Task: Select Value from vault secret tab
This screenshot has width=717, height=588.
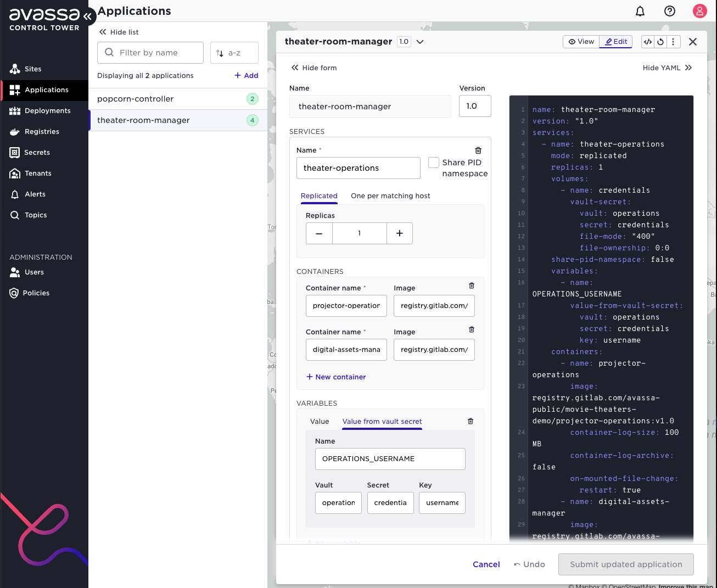Action: click(x=382, y=422)
